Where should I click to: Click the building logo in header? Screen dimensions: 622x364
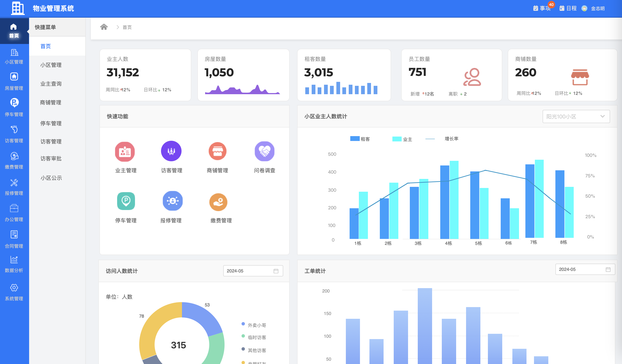pyautogui.click(x=18, y=8)
